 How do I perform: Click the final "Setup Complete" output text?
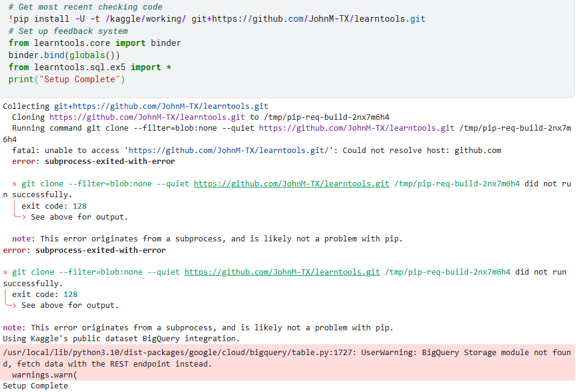coord(35,386)
